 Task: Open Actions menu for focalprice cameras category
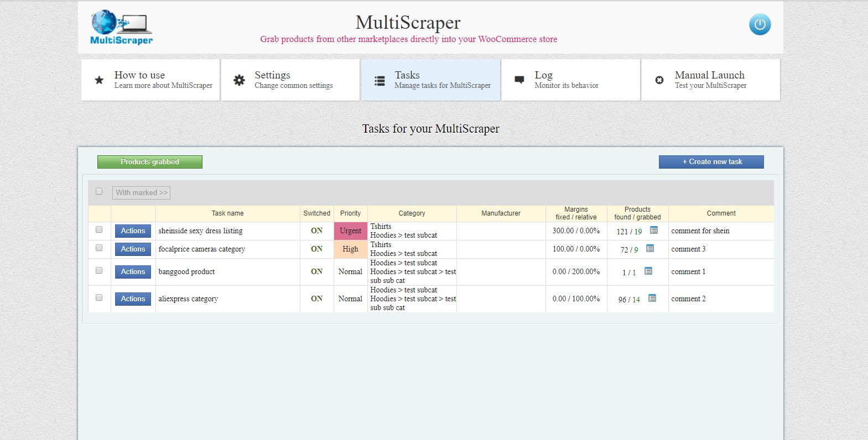[133, 249]
